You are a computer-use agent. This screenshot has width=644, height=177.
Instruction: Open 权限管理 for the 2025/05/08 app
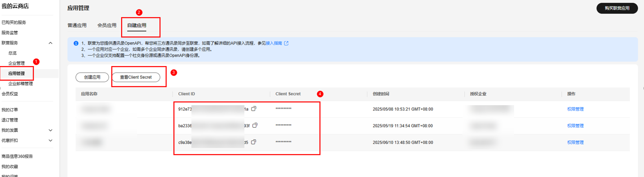(x=575, y=109)
